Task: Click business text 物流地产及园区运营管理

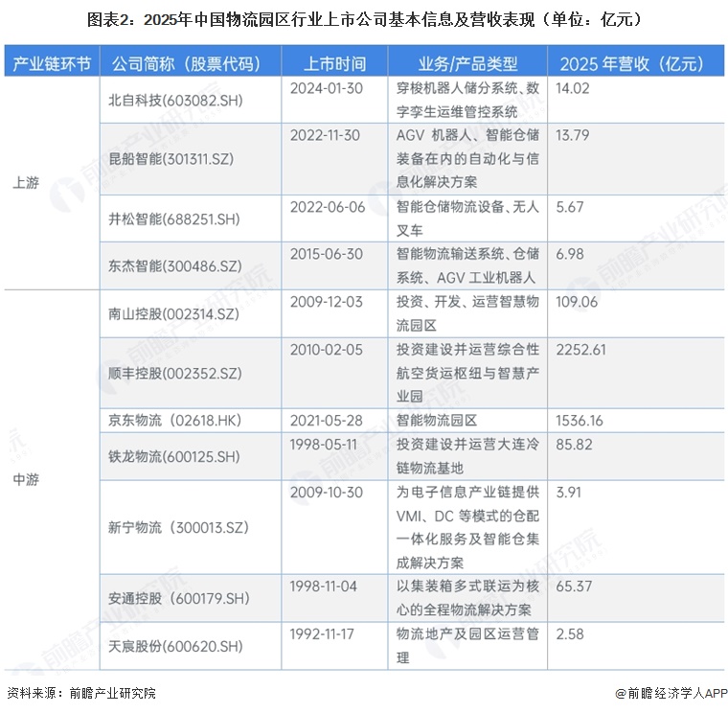Action: click(x=467, y=646)
